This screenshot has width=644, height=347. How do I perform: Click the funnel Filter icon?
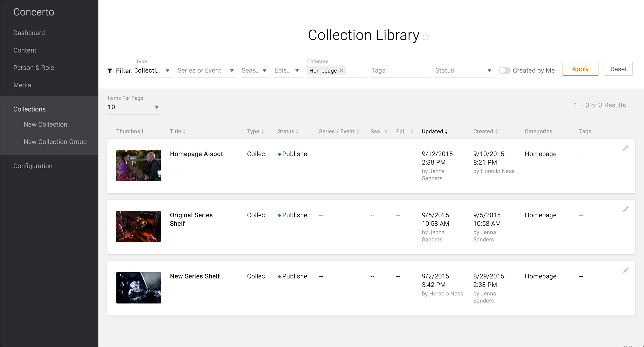pyautogui.click(x=110, y=71)
